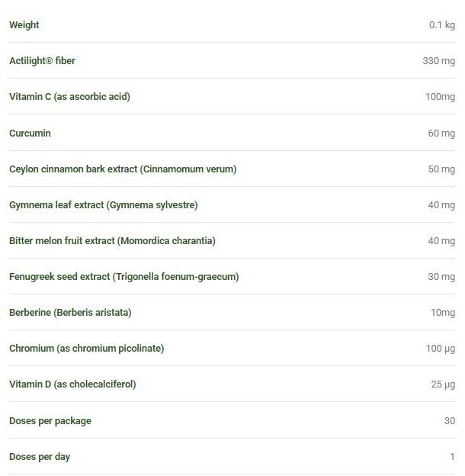Image resolution: width=465 pixels, height=476 pixels.
Task: Select the 100mg Vitamin C value
Action: click(x=440, y=97)
